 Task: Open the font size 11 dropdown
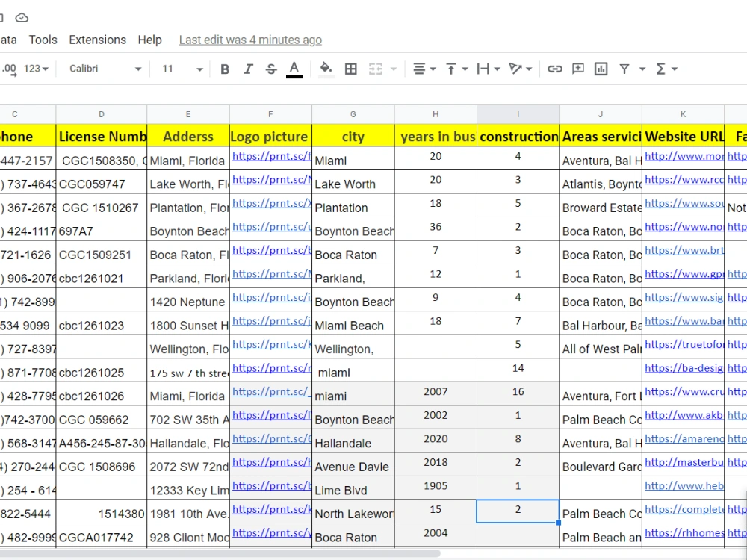(182, 69)
